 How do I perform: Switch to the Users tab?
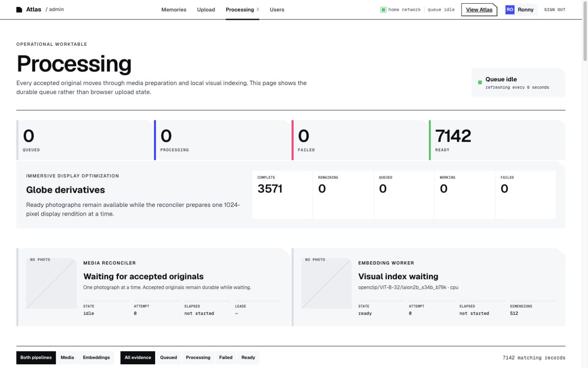[277, 9]
